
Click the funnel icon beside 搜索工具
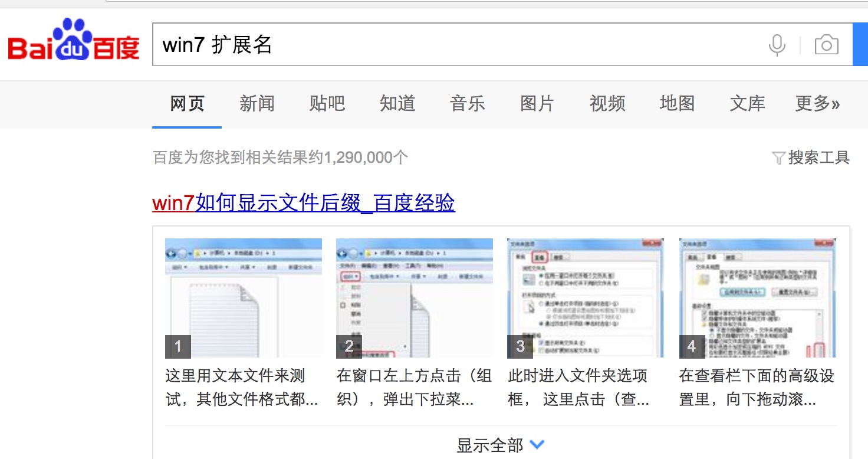click(x=778, y=158)
